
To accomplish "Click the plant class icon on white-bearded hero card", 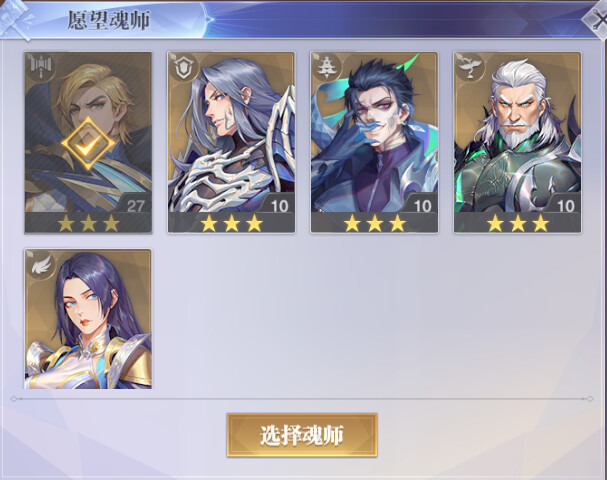I will (x=471, y=67).
